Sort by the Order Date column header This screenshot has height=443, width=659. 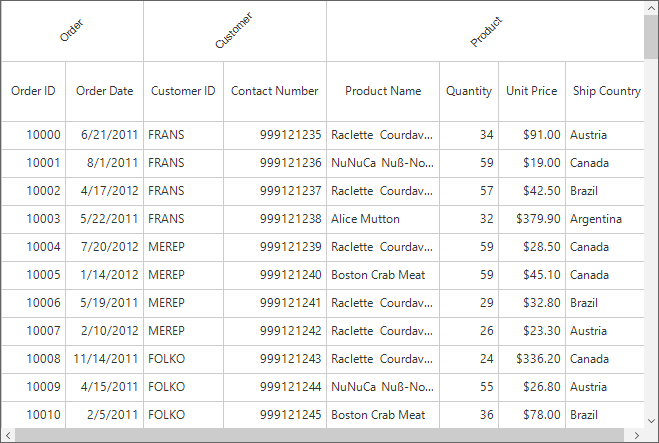[x=104, y=91]
